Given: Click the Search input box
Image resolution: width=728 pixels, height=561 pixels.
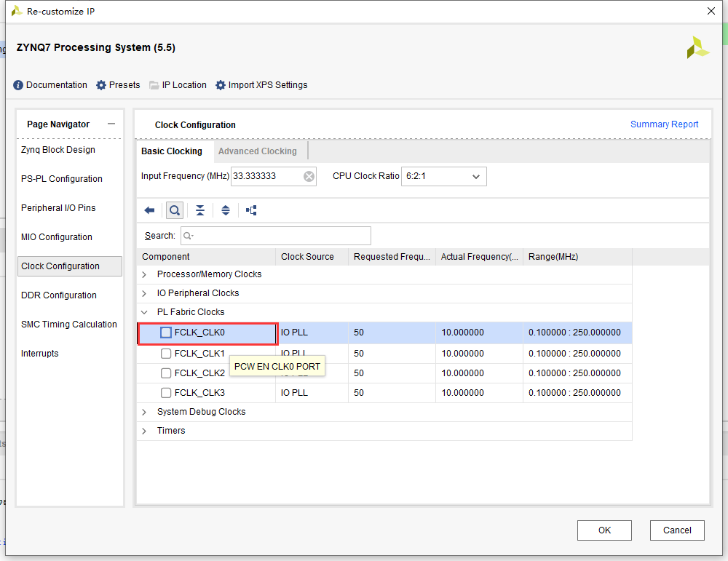Looking at the screenshot, I should (276, 236).
